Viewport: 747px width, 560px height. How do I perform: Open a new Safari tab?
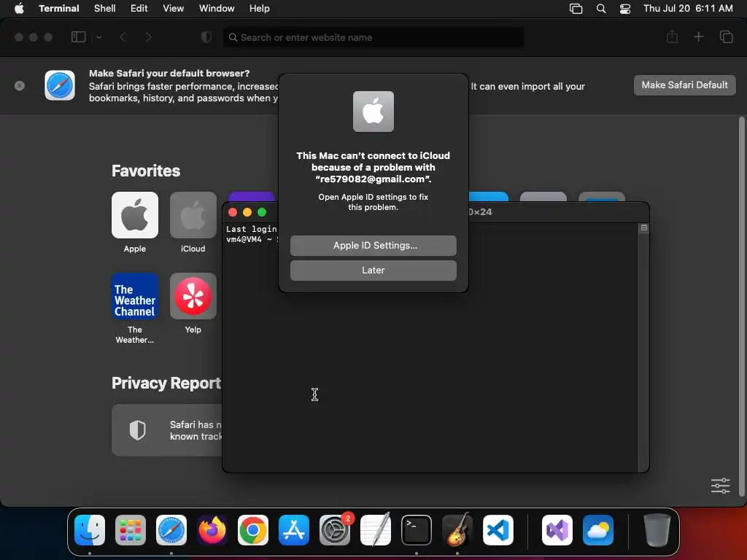(698, 36)
